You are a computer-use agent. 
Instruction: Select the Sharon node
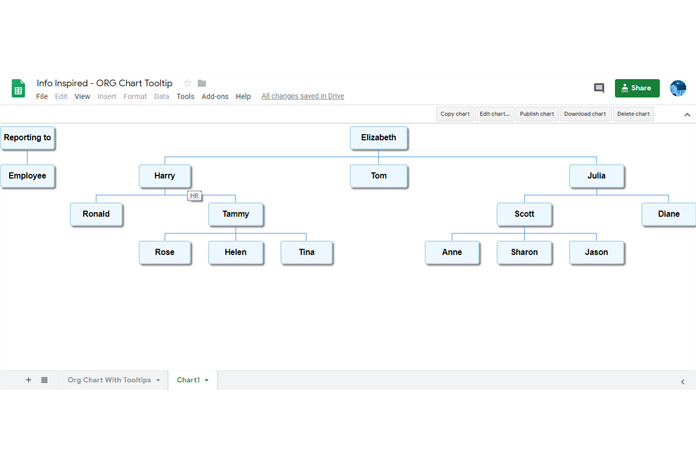[524, 253]
